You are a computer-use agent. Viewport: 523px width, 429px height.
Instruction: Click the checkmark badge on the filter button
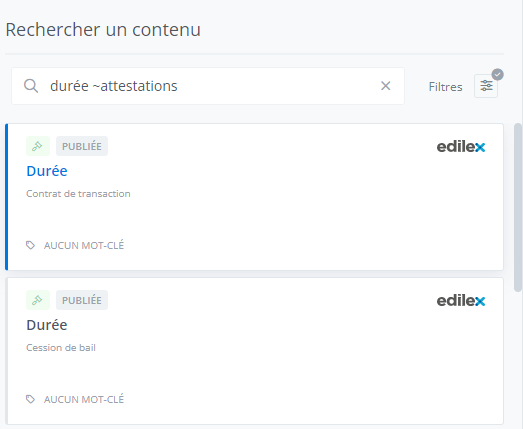point(498,74)
